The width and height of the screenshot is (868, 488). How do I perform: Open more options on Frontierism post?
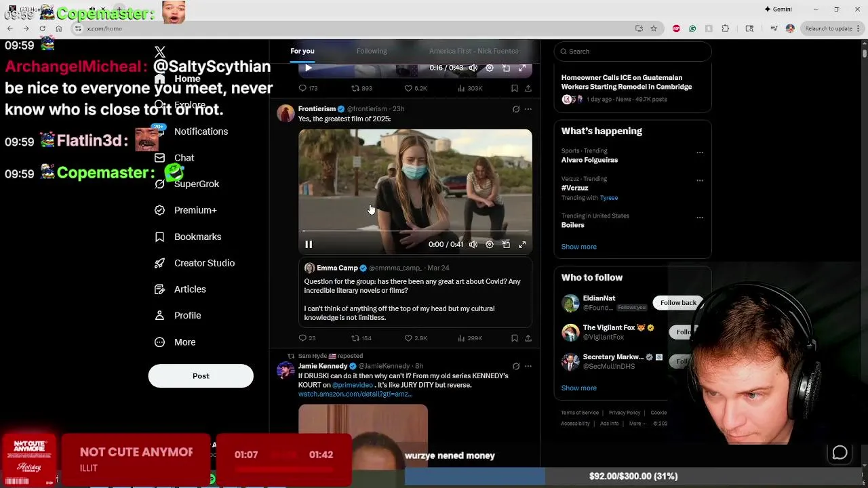coord(528,108)
